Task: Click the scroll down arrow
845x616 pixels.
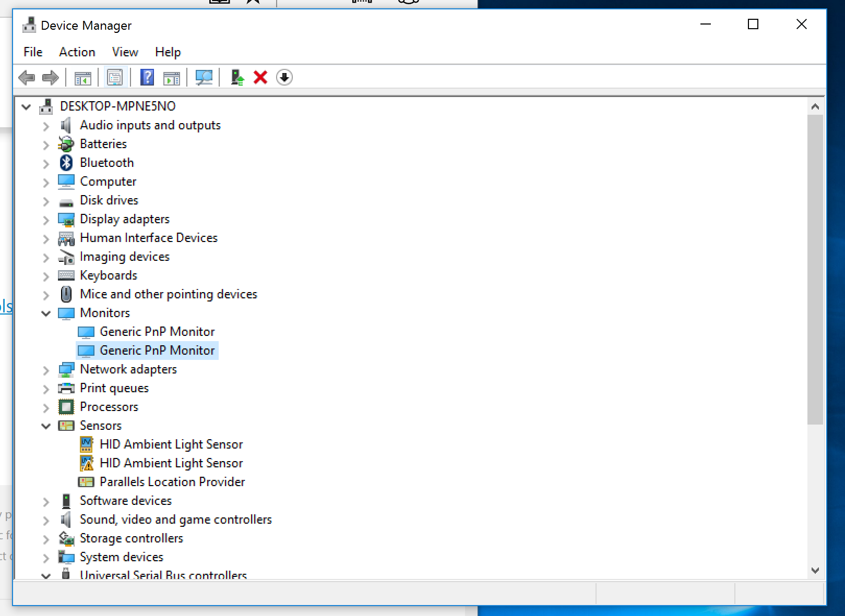Action: (815, 571)
